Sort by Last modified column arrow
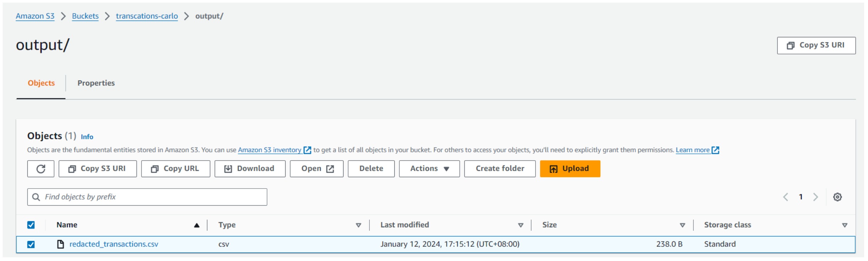Screen dimensions: 868x261 [521, 225]
